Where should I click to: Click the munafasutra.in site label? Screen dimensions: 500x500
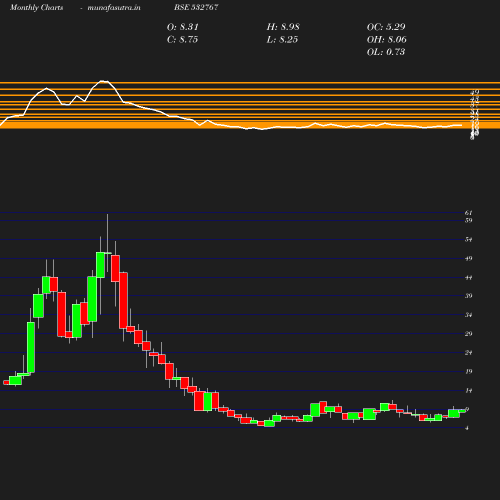pos(114,8)
